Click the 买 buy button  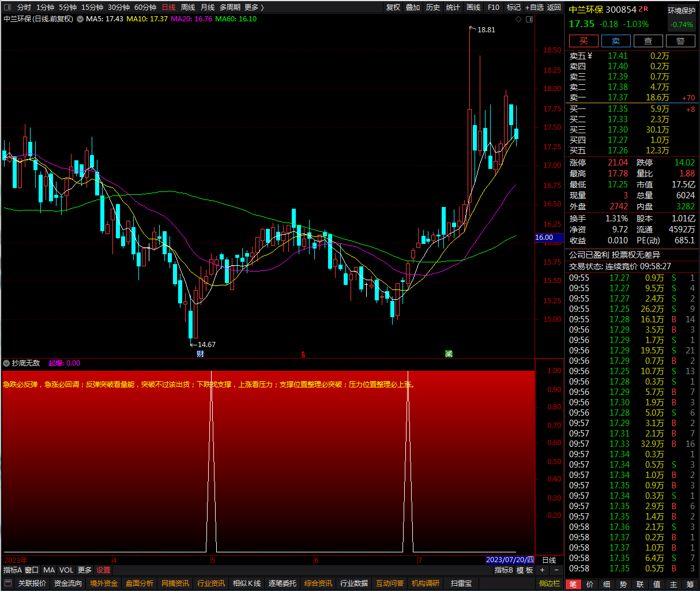[x=584, y=41]
